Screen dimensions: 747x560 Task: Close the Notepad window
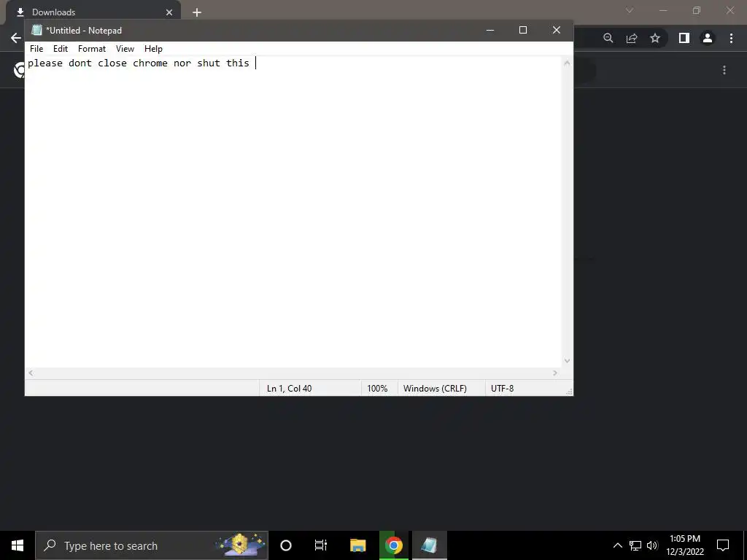click(557, 30)
